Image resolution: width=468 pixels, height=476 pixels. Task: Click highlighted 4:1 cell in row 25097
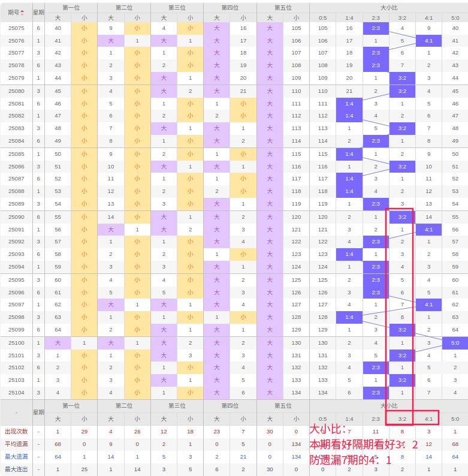[428, 305]
